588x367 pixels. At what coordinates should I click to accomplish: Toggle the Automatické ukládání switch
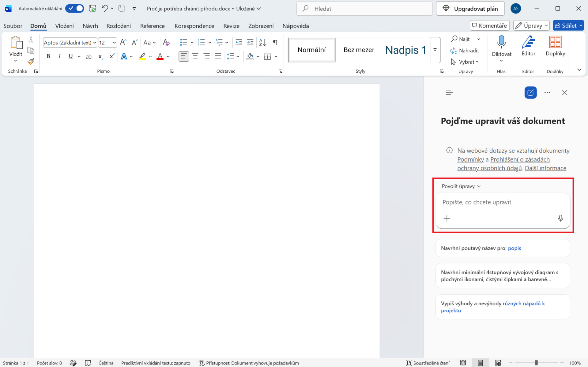74,9
